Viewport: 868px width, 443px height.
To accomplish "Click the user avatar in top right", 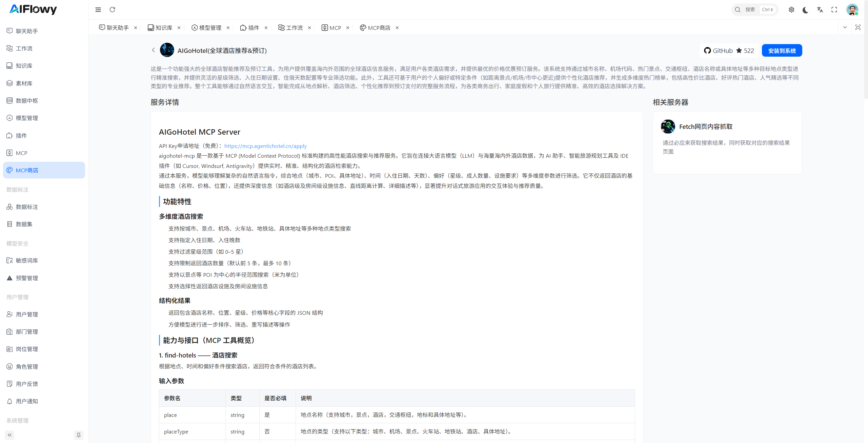I will click(x=852, y=9).
